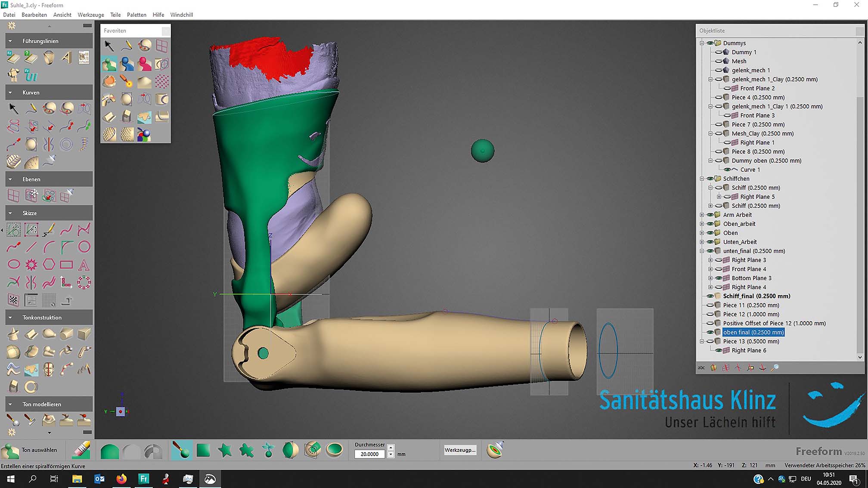Image resolution: width=868 pixels, height=488 pixels.
Task: Click the Werkzeugp... button
Action: [x=460, y=450]
